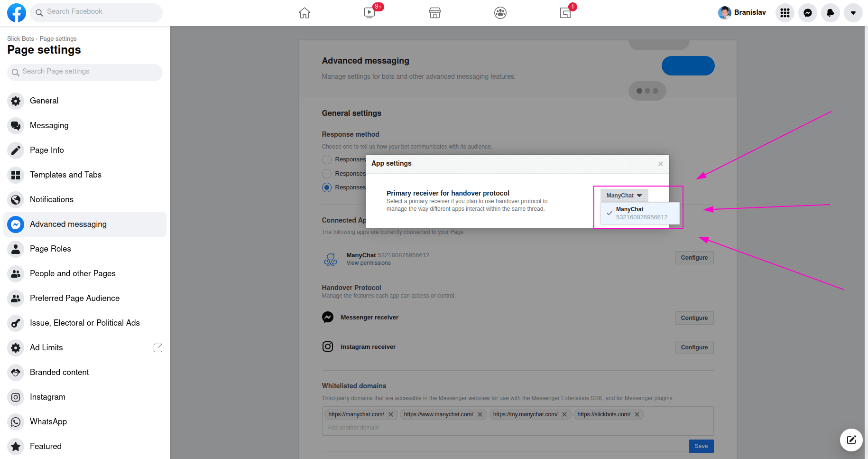Click the WhatsApp icon in sidebar

(x=16, y=422)
